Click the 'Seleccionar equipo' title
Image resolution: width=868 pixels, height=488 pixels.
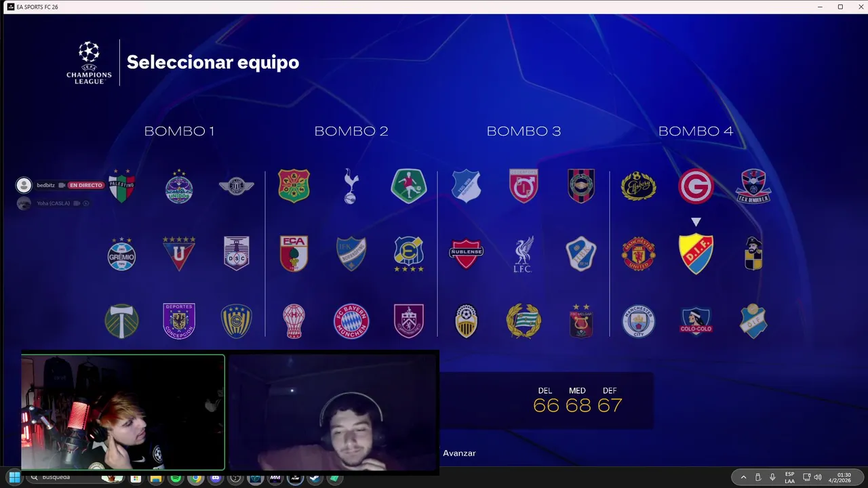213,62
